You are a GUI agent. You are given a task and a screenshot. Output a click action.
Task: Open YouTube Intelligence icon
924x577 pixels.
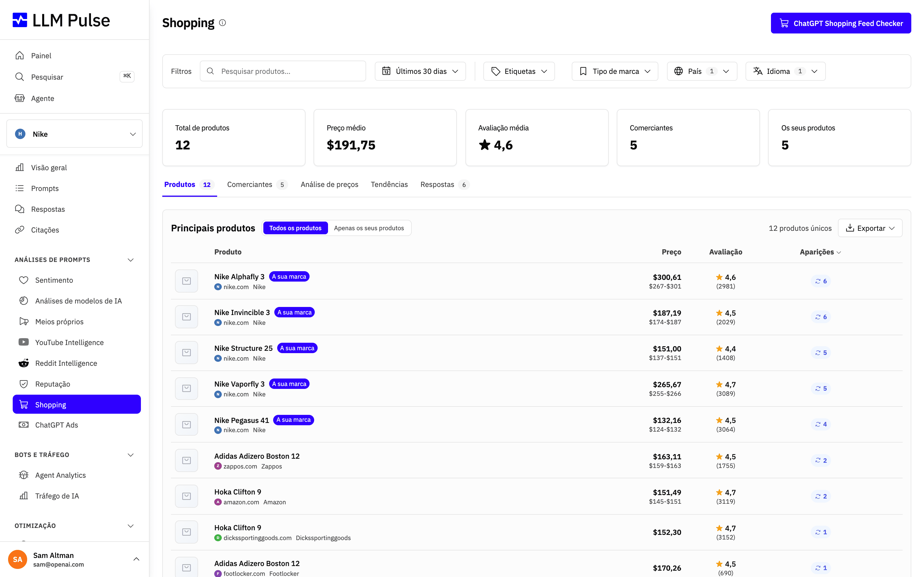tap(24, 342)
